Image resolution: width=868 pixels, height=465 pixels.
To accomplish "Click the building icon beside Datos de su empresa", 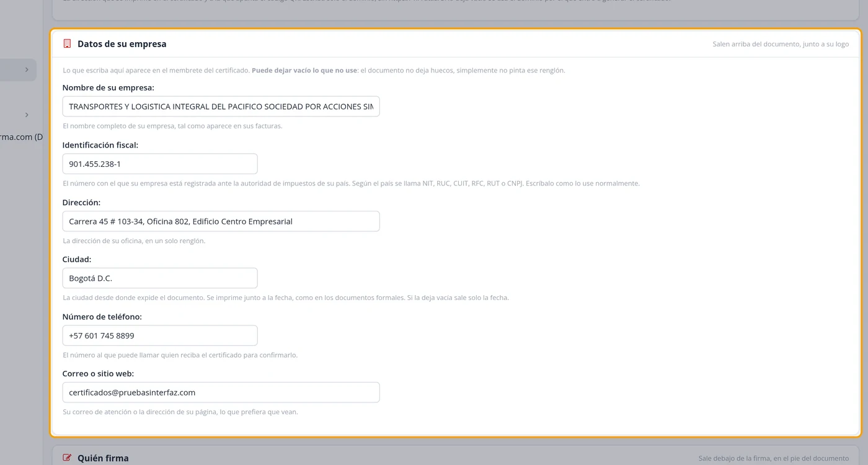I will [x=67, y=44].
